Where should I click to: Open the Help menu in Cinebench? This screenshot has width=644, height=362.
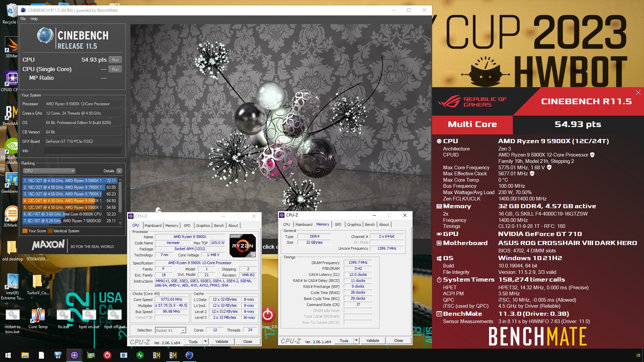tap(34, 19)
